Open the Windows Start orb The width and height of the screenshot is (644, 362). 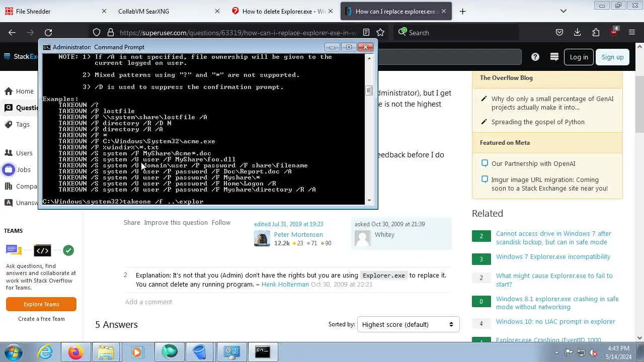pos(14,351)
